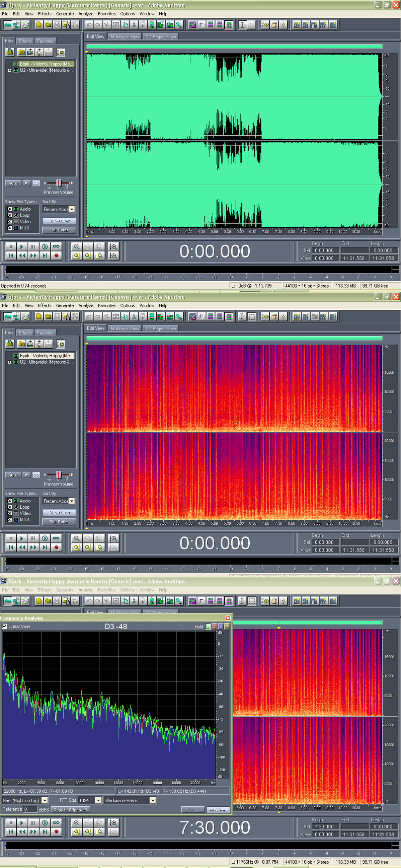Screen dimensions: 401x868
Task: Adjust Preview Volume slider in middle window
Action: 58,475
